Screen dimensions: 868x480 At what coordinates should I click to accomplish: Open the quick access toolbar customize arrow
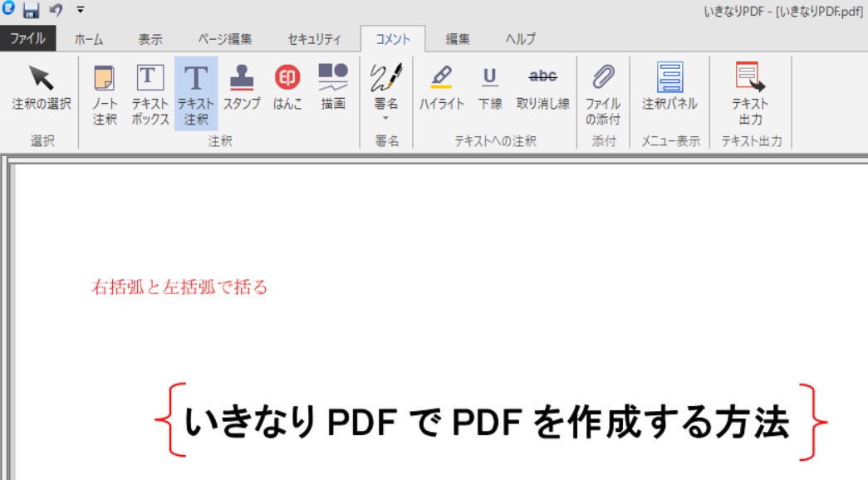click(x=81, y=10)
